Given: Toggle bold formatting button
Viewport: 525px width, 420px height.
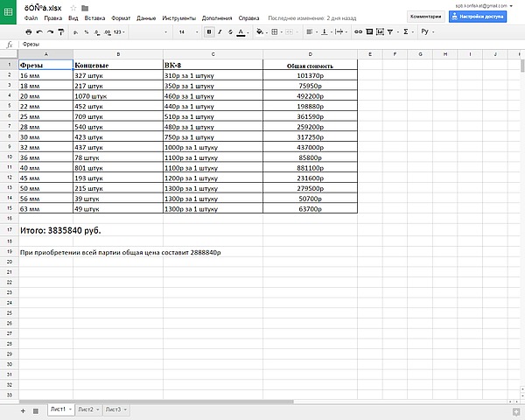Looking at the screenshot, I should (x=209, y=31).
